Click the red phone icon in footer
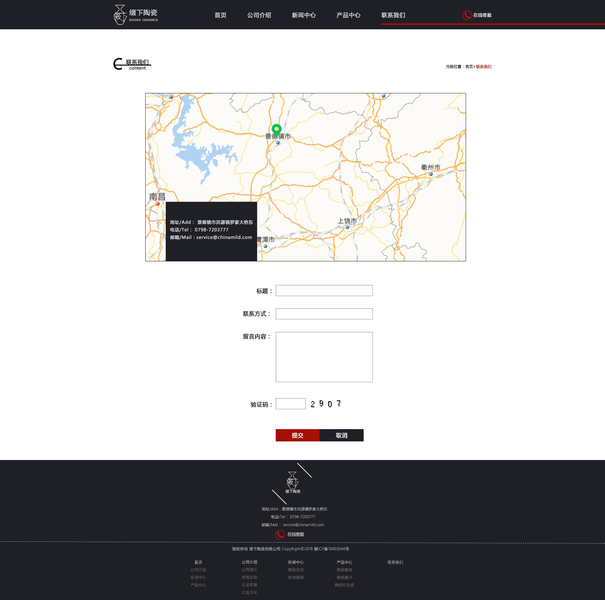The height and width of the screenshot is (600, 605). click(280, 534)
